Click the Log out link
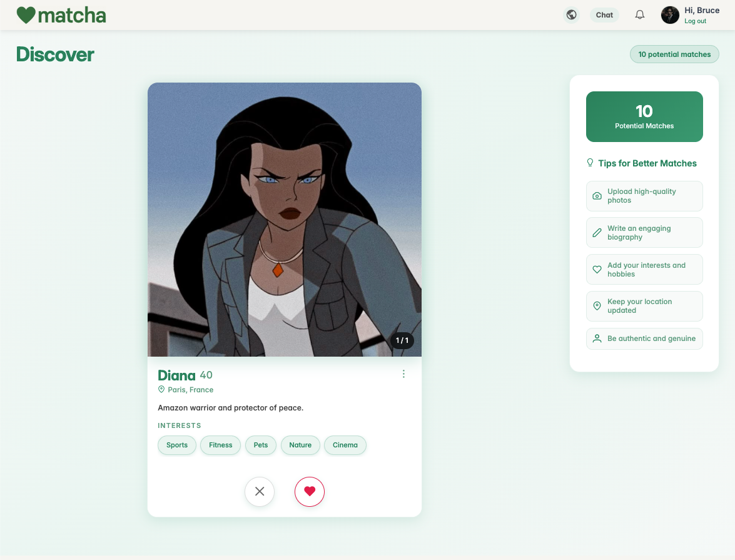 695,21
